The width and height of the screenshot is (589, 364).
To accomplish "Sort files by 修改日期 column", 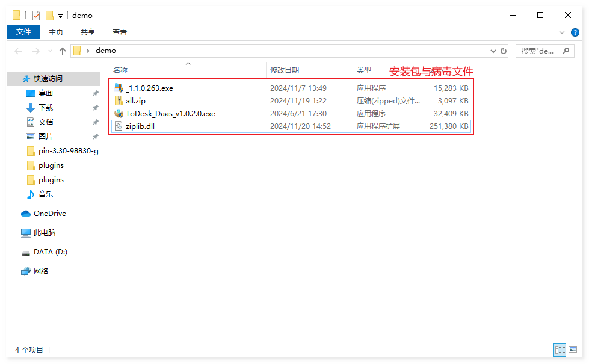I will (285, 70).
